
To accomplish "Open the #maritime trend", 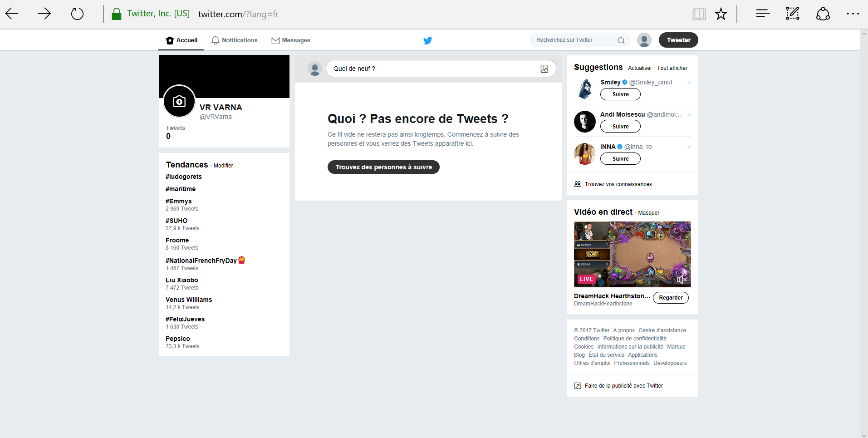I will click(x=181, y=189).
